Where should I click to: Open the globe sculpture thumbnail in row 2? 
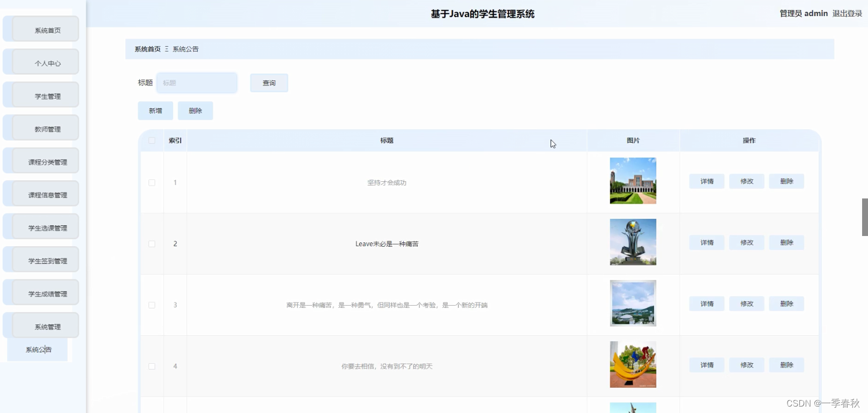pos(633,242)
